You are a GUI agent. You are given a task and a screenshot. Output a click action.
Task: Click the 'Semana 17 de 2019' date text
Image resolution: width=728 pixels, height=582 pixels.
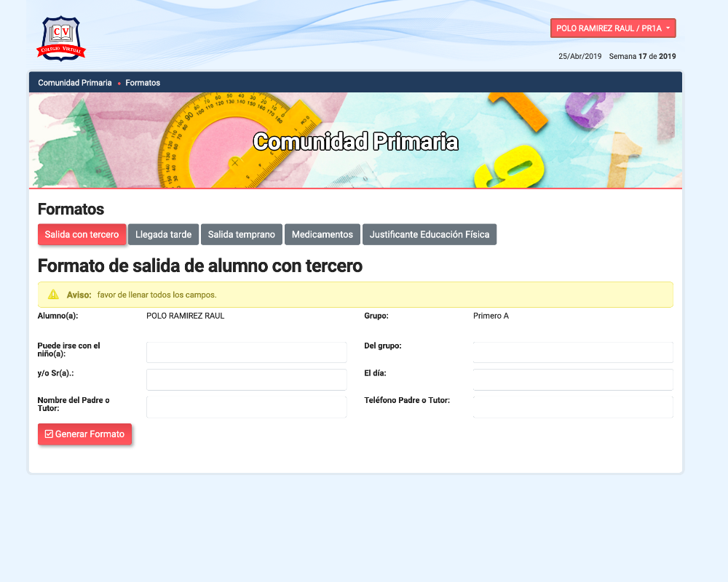642,57
